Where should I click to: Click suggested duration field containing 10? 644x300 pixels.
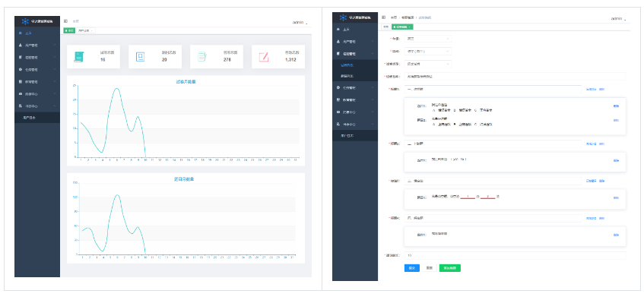pos(515,255)
